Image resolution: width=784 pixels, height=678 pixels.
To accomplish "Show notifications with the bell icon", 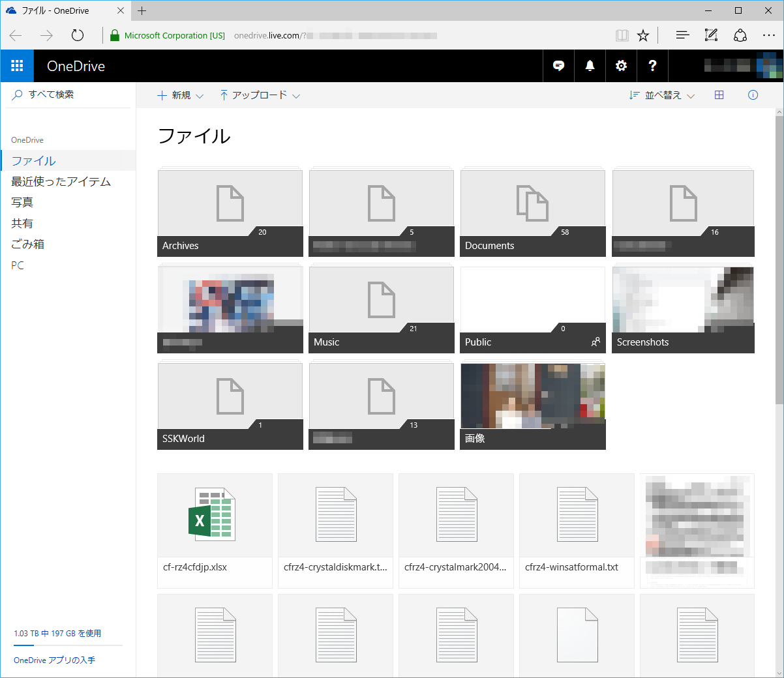I will click(590, 66).
